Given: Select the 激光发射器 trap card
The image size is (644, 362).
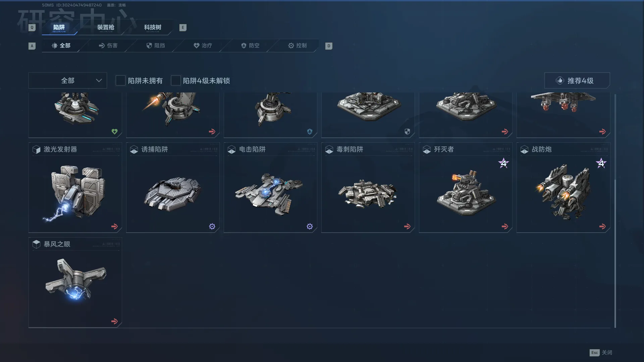Looking at the screenshot, I should 75,188.
